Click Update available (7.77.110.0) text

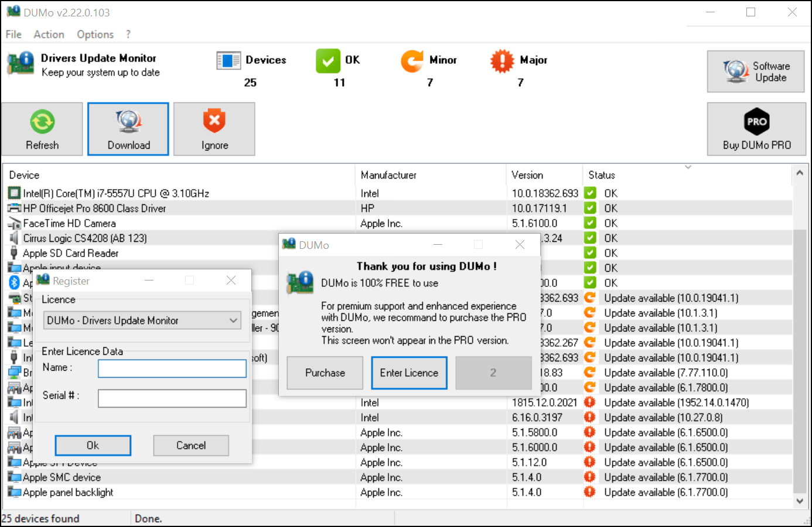click(666, 372)
